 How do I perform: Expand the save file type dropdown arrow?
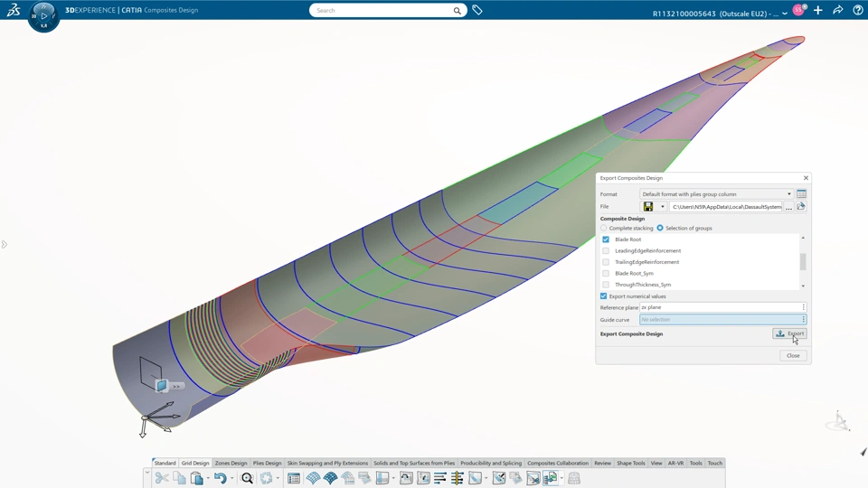tap(662, 207)
